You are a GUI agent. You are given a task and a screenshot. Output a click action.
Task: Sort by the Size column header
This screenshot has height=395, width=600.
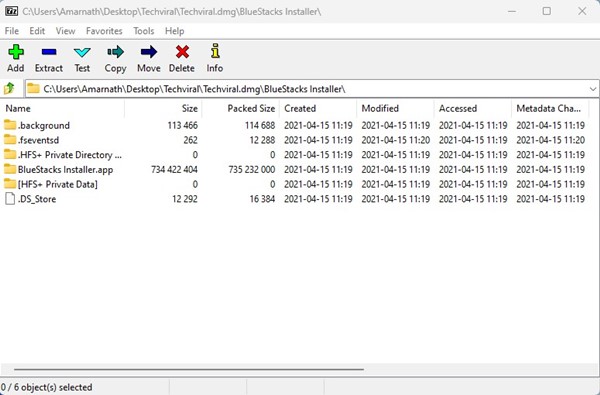point(163,109)
